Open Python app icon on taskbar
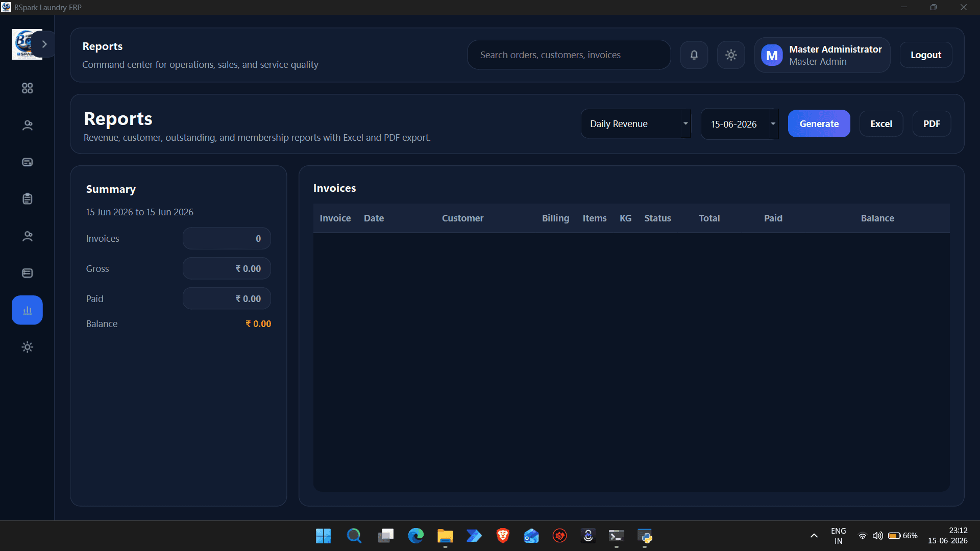The image size is (980, 551). pyautogui.click(x=645, y=536)
